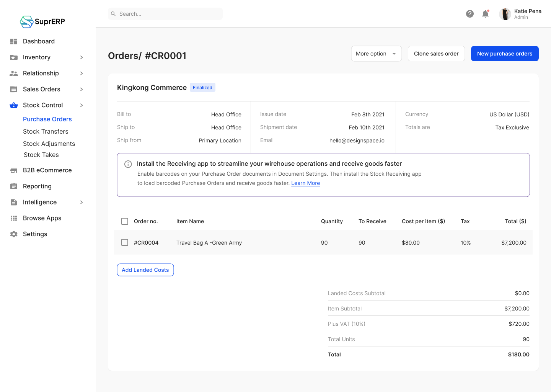Viewport: 551px width, 392px height.
Task: Click the New purchase orders button
Action: [x=504, y=54]
